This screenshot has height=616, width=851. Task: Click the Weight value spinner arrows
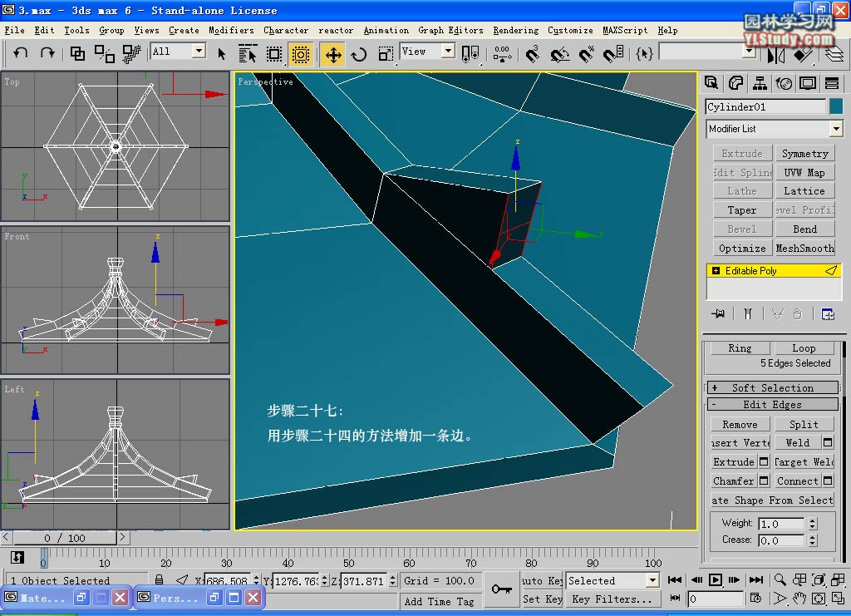tap(813, 524)
